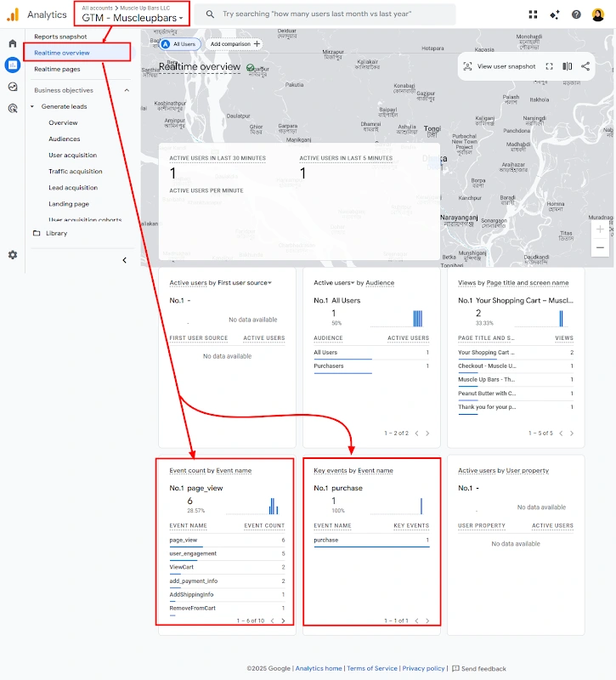Previous page arrow in Key events card
Image resolution: width=616 pixels, height=680 pixels.
[416, 620]
